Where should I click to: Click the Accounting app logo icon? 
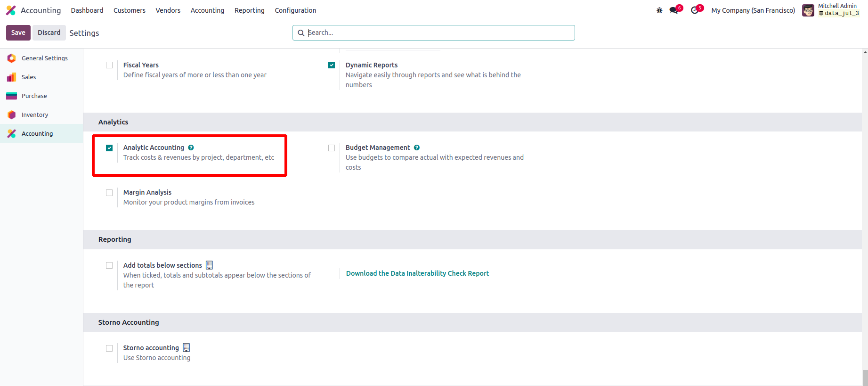11,10
